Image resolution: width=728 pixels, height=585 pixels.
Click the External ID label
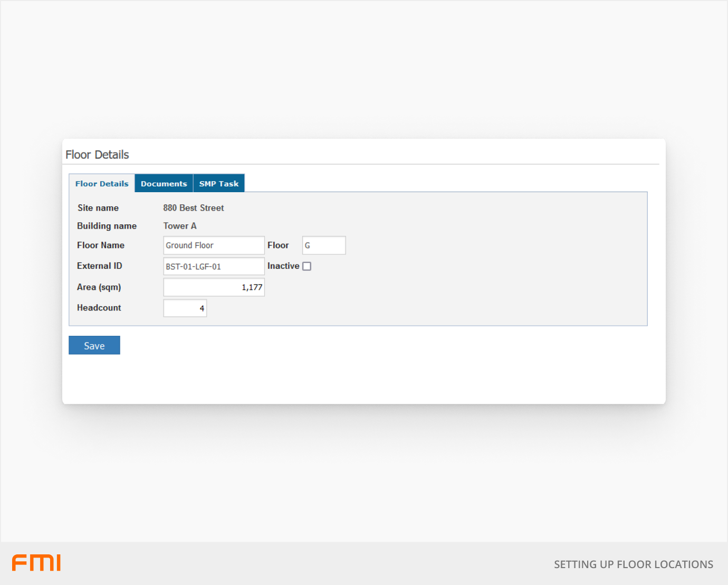point(99,266)
